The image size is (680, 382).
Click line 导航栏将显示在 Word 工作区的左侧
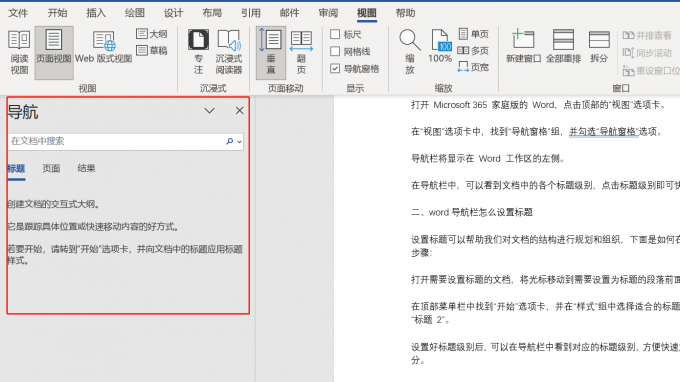pos(488,158)
